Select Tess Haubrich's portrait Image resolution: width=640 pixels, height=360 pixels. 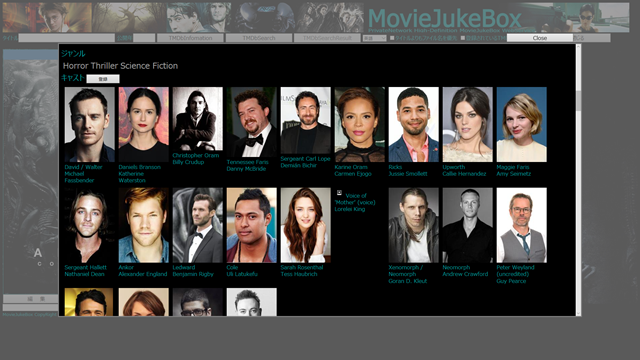pyautogui.click(x=305, y=225)
